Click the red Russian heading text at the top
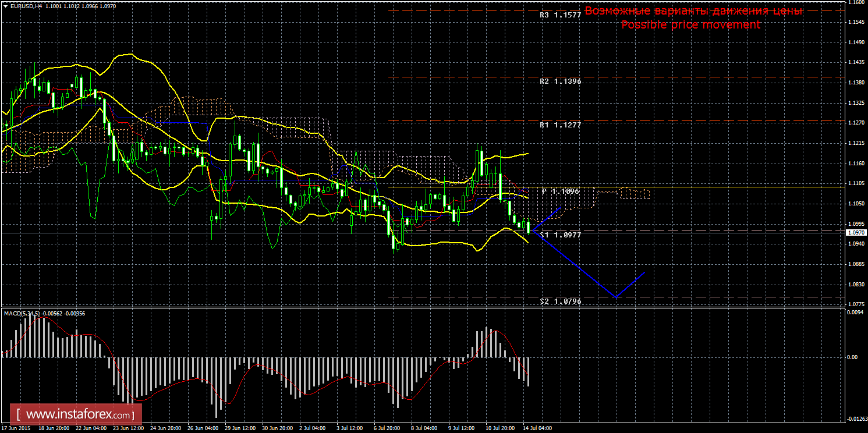 (693, 11)
